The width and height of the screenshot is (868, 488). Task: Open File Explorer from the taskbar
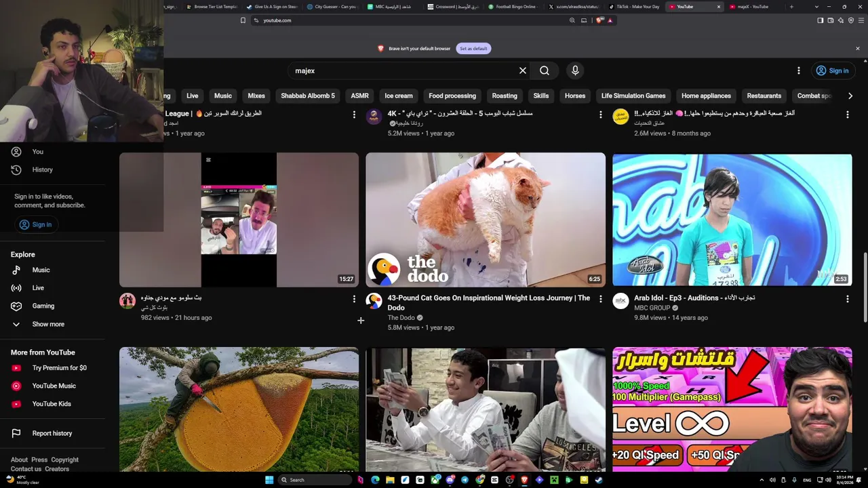(x=390, y=480)
